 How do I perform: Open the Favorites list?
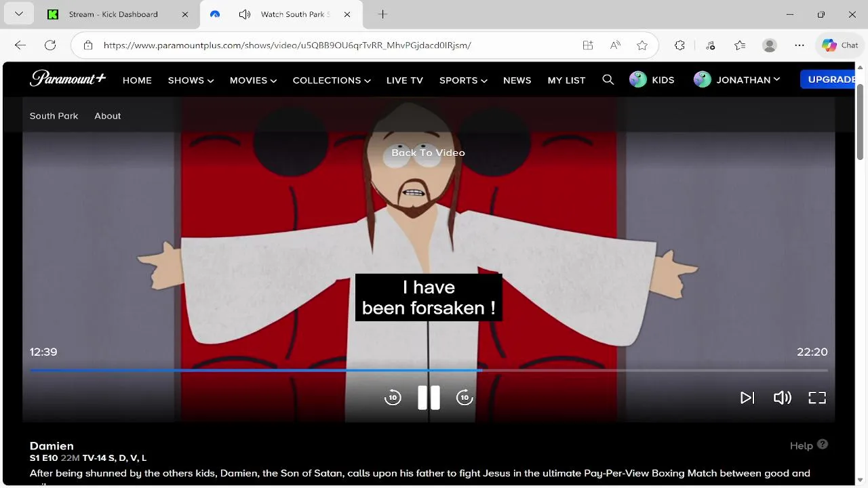coord(740,45)
